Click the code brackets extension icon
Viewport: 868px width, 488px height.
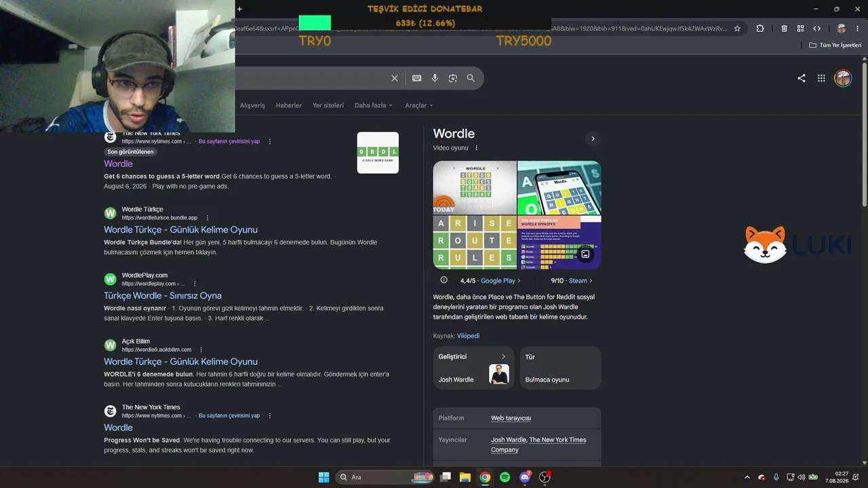[816, 28]
